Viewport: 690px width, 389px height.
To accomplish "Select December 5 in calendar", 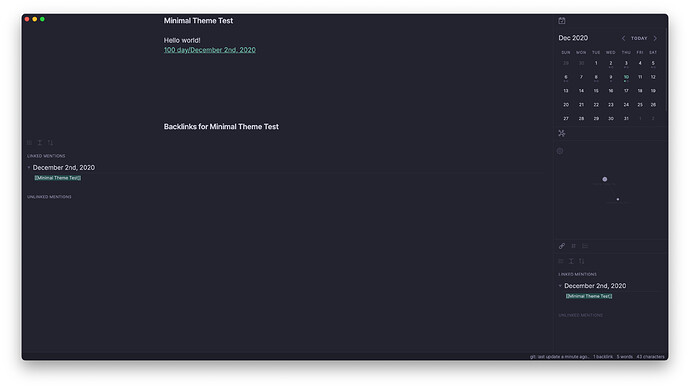I will [653, 63].
